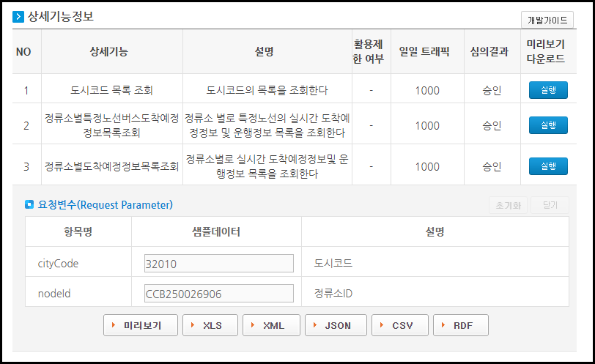Click the cityCode parameter name
This screenshot has width=595, height=364.
point(58,264)
